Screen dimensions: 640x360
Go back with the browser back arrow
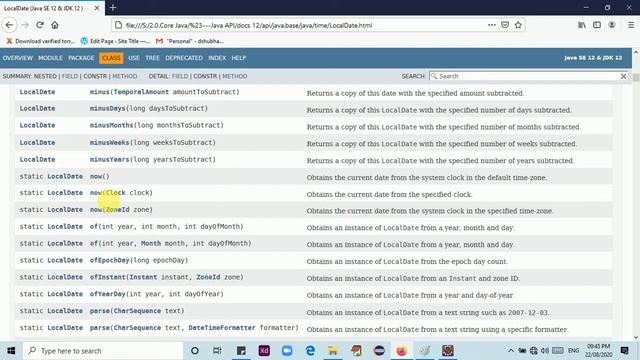pos(9,25)
